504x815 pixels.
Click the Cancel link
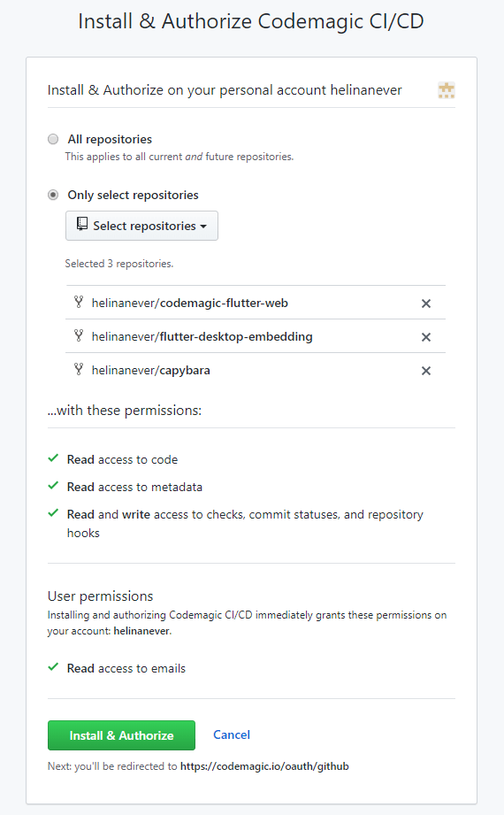232,734
